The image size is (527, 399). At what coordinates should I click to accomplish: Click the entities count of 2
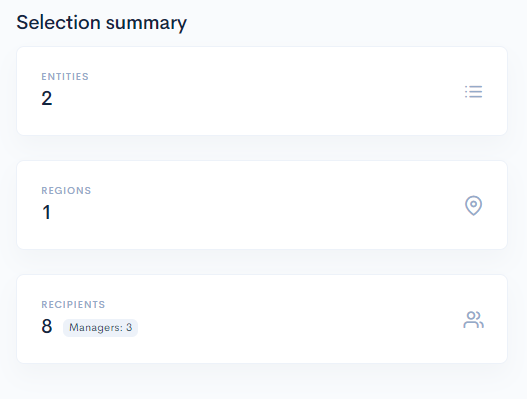[47, 98]
